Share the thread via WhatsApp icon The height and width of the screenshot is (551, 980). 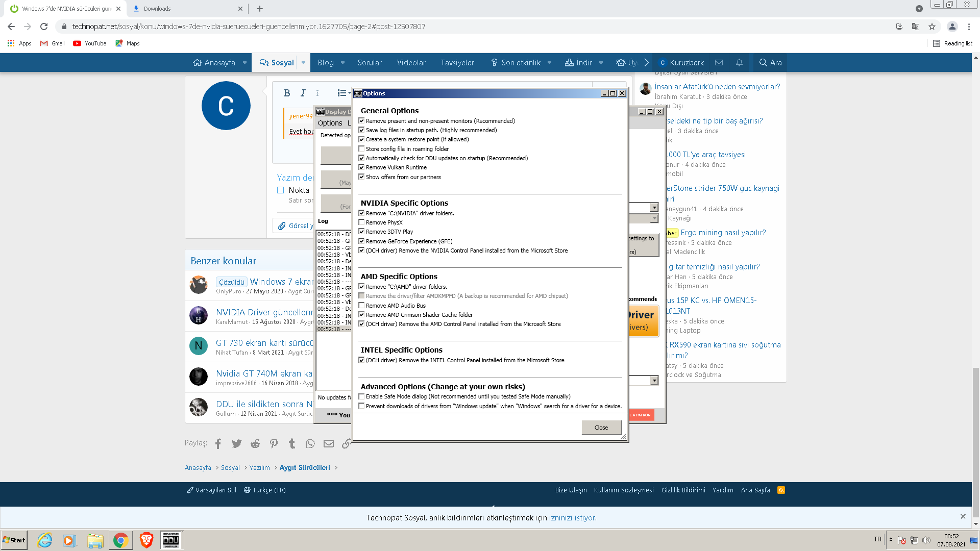tap(310, 444)
